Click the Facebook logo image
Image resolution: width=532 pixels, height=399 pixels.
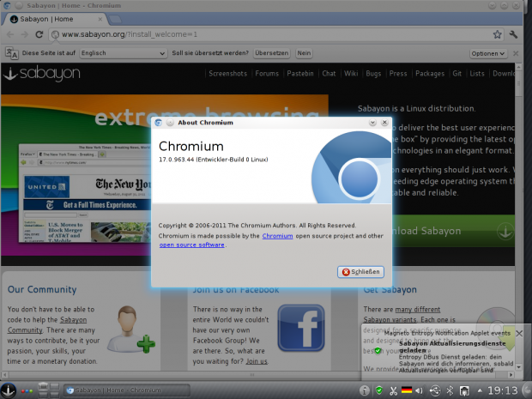[x=301, y=328]
